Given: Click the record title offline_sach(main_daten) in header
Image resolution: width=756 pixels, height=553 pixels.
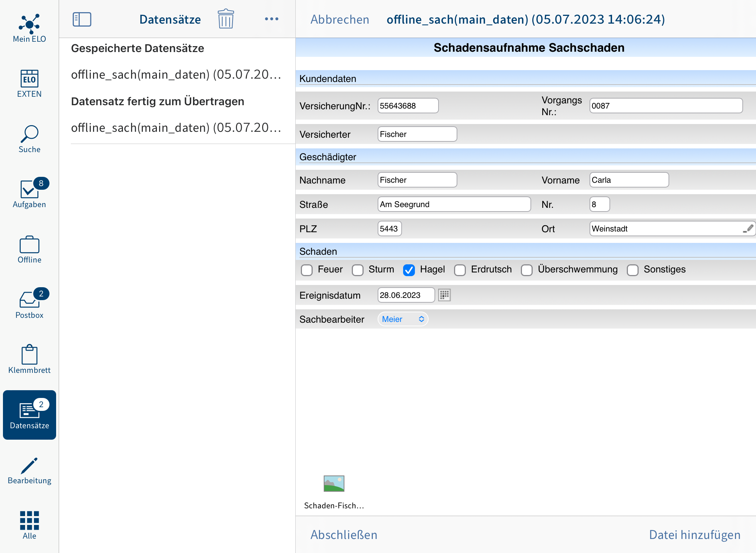Looking at the screenshot, I should [x=526, y=19].
